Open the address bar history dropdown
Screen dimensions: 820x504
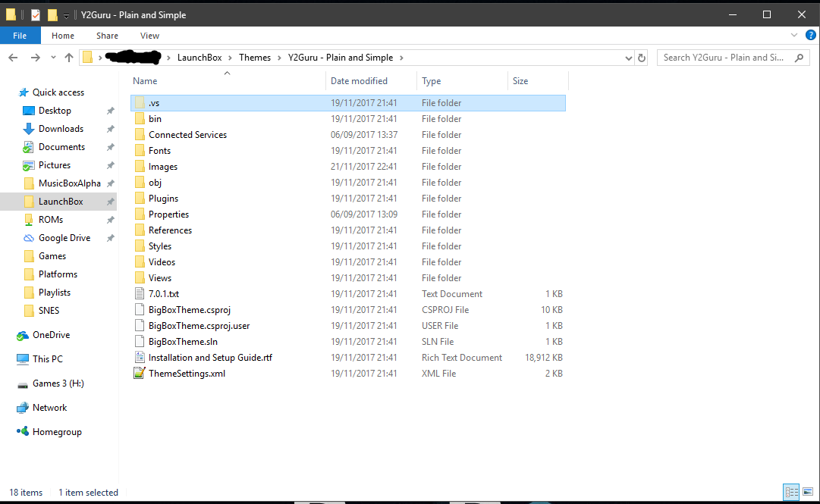[x=629, y=58]
